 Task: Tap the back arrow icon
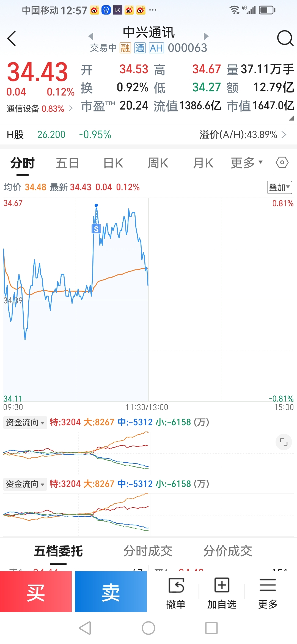coord(12,38)
